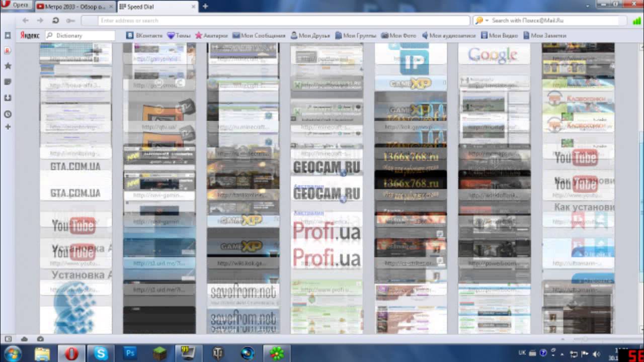Image resolution: width=644 pixels, height=362 pixels.
Task: Click the UK language indicator in tray
Action: (522, 353)
